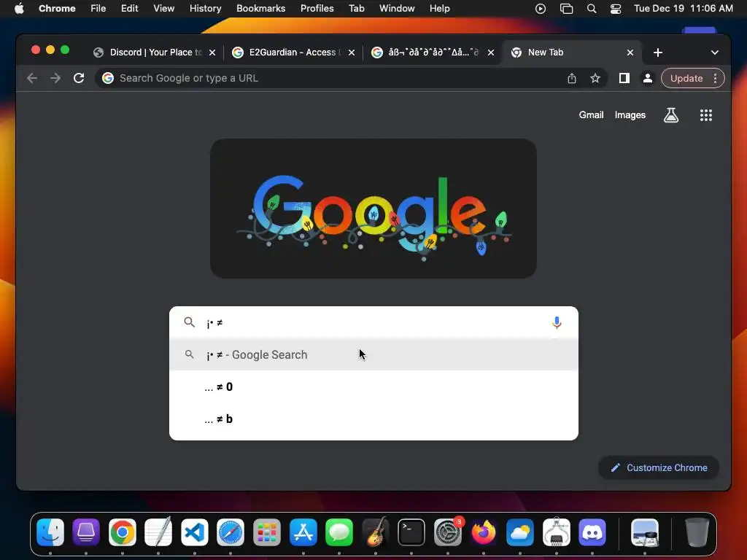Open the Bookmarks menu

(260, 9)
